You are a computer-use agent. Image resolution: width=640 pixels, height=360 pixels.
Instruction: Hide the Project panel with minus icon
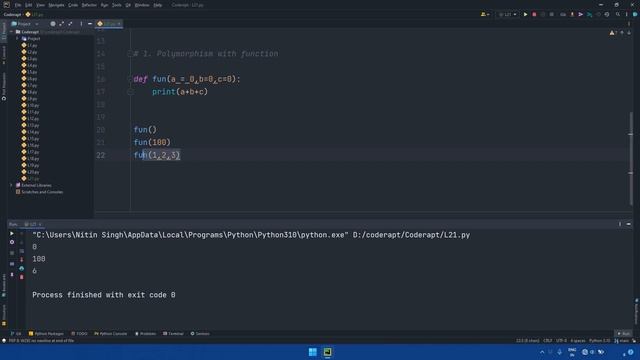(x=90, y=24)
